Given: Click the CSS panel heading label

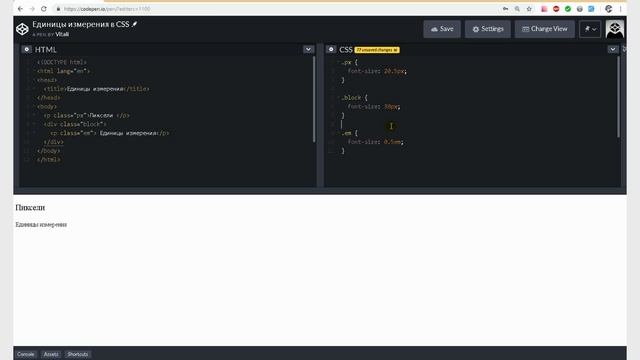Looking at the screenshot, I should click(346, 49).
